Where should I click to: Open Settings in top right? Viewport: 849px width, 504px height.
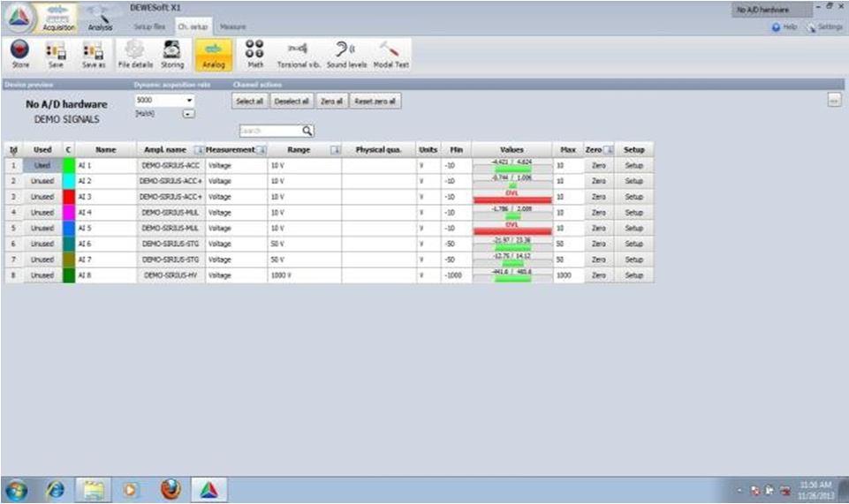tap(824, 26)
